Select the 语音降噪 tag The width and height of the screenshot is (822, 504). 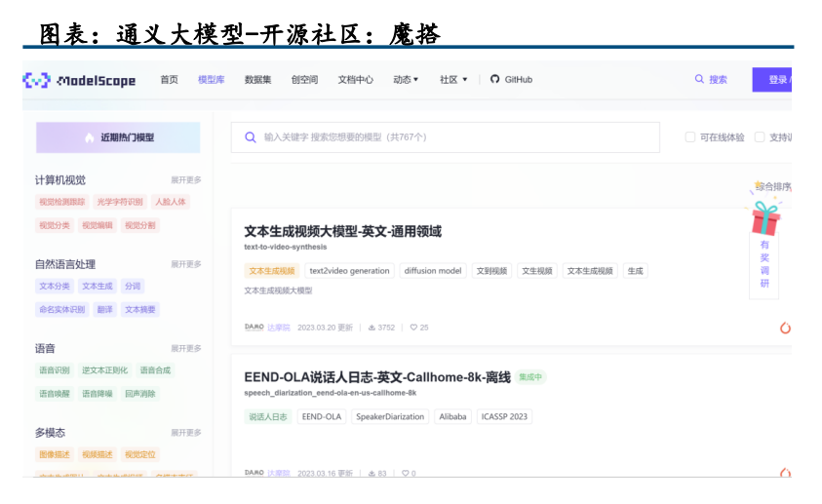click(x=98, y=394)
